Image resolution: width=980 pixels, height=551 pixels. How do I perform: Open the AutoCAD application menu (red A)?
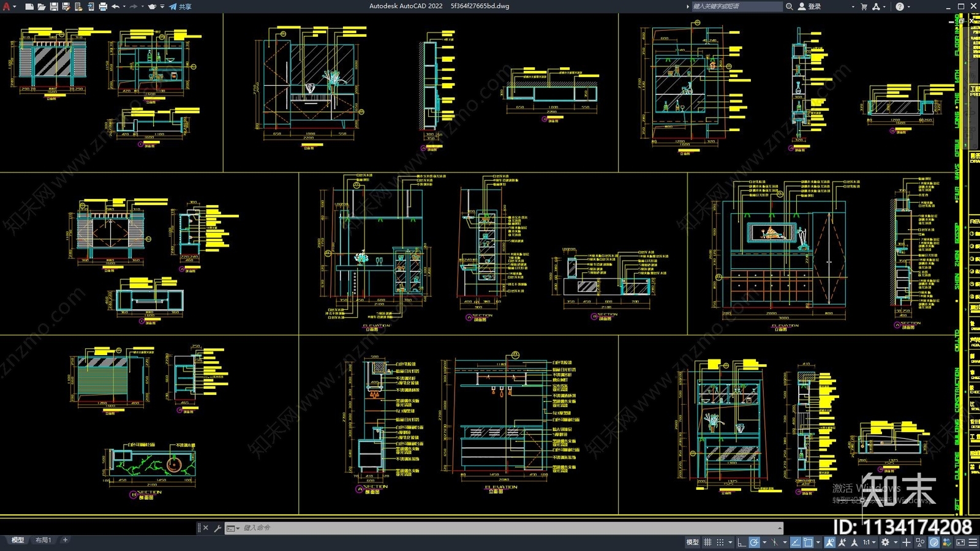(x=6, y=6)
